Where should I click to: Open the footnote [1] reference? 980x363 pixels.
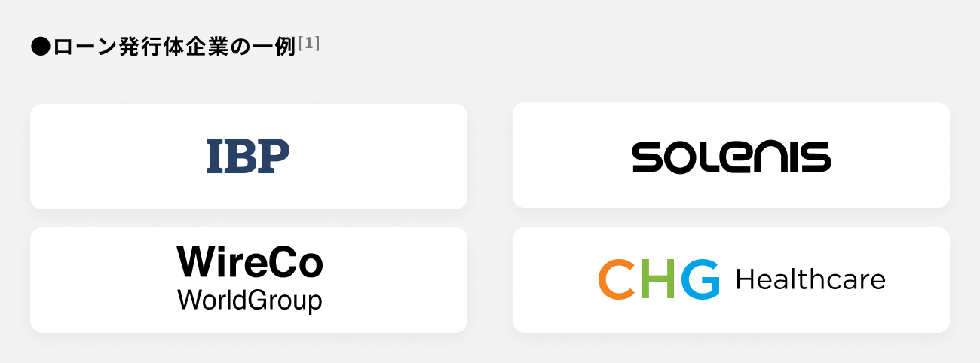point(309,44)
